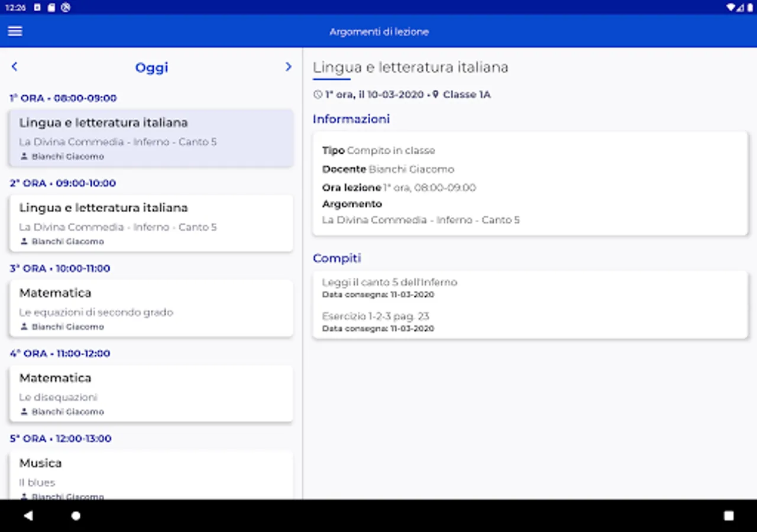Click the Informazioni section heading
The height and width of the screenshot is (532, 757).
[351, 119]
